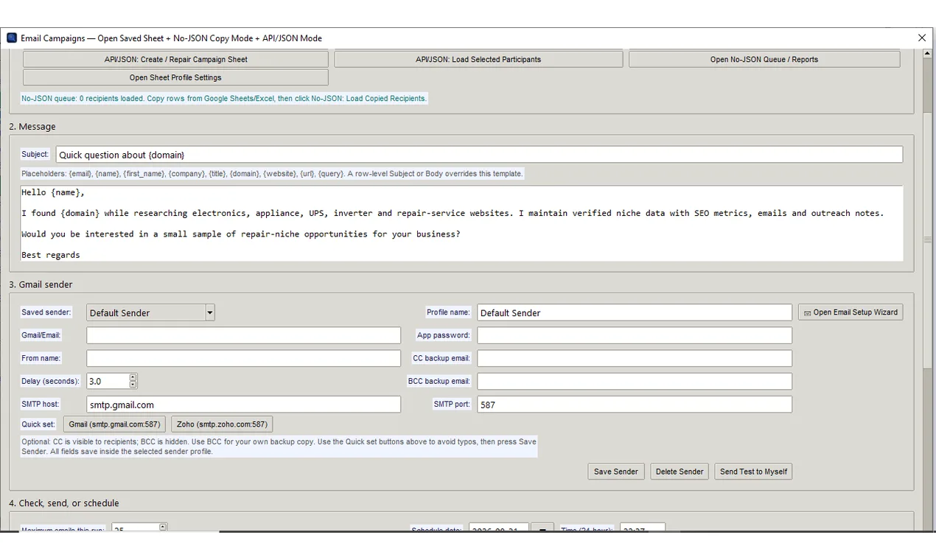936x560 pixels.
Task: Click the Subject input field
Action: 479,155
